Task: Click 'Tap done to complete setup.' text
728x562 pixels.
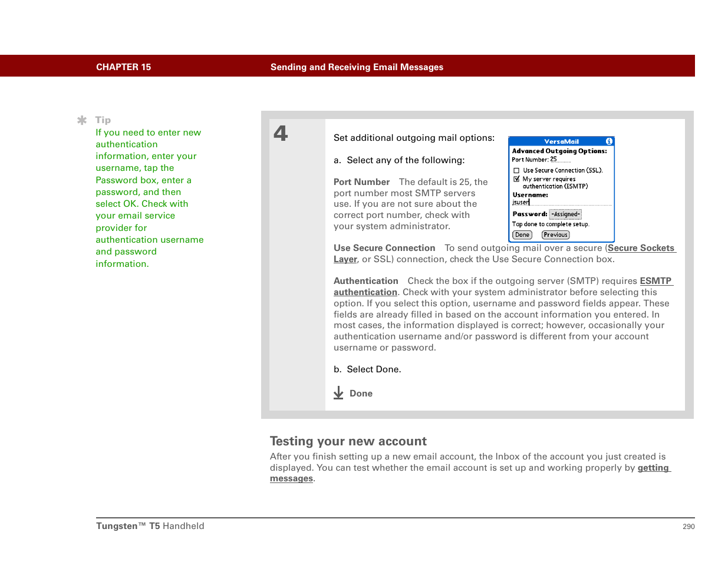Action: pyautogui.click(x=551, y=224)
